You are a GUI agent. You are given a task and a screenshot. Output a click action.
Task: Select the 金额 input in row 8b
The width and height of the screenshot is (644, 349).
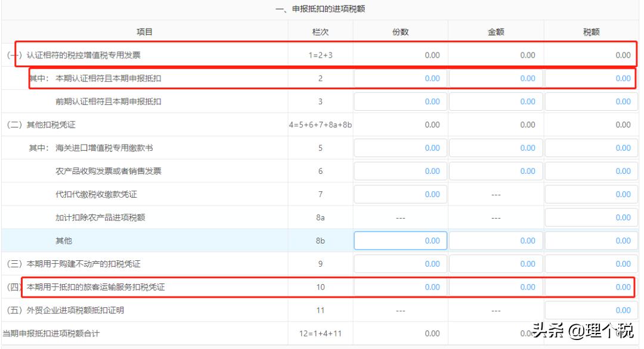click(496, 241)
